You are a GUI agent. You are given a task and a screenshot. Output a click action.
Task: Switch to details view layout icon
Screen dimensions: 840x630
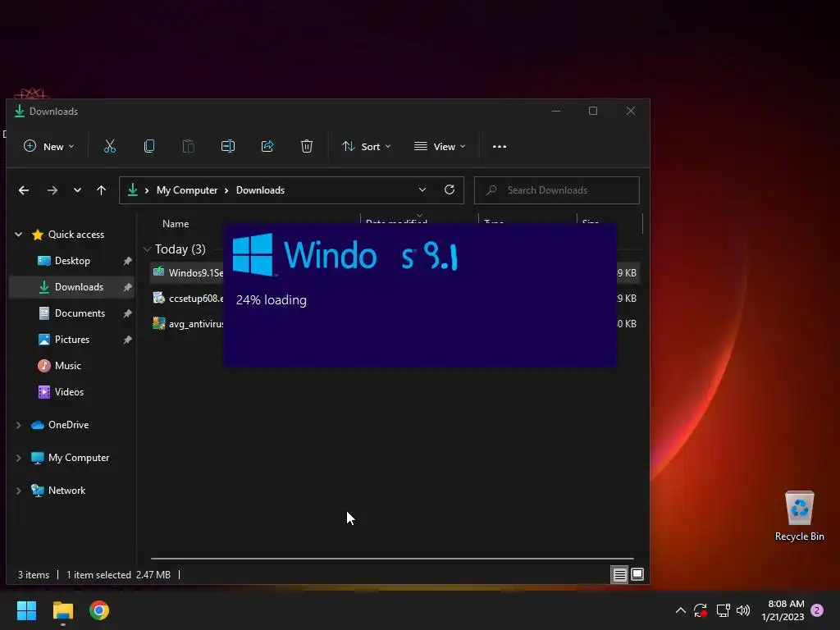click(x=620, y=574)
